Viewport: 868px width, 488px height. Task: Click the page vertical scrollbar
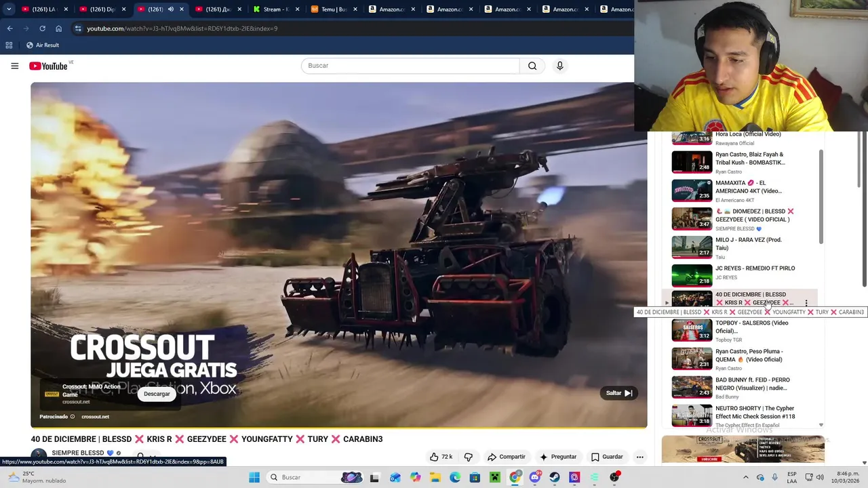click(864, 210)
